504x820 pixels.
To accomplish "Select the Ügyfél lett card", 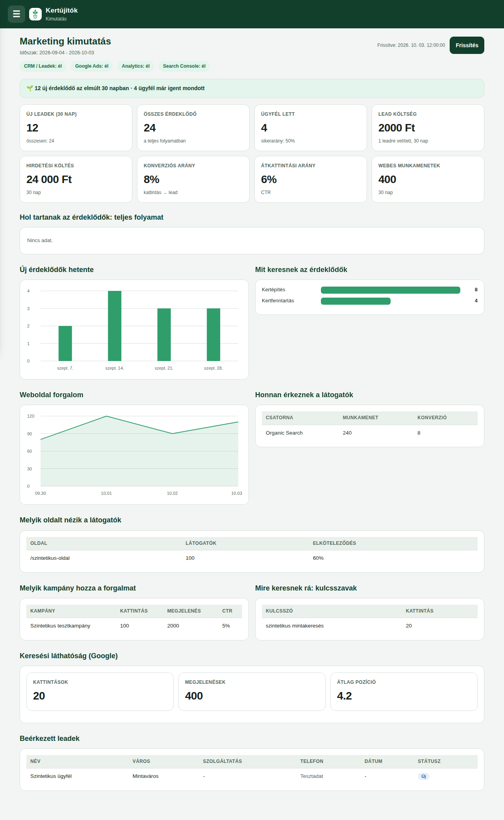I will pos(311,128).
